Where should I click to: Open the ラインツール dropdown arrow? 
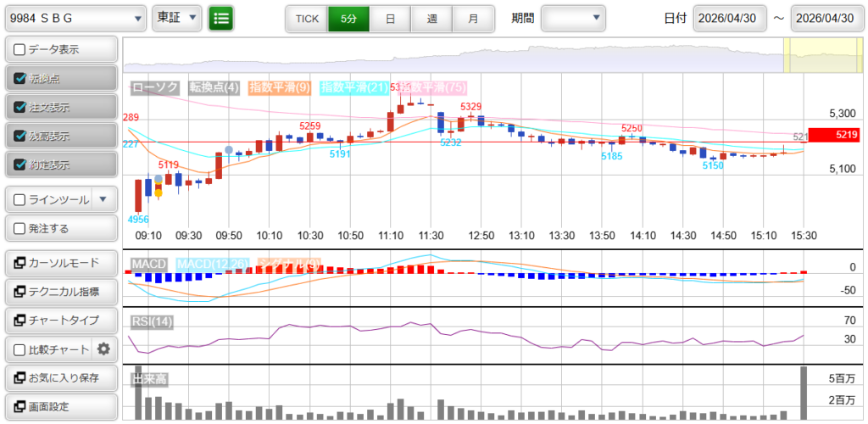(x=103, y=199)
